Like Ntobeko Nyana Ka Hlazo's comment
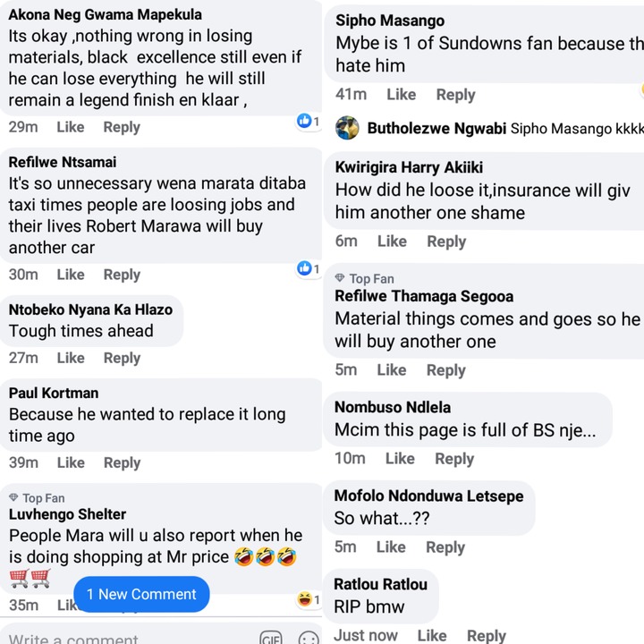Screen dimensions: 644x644 point(71,358)
